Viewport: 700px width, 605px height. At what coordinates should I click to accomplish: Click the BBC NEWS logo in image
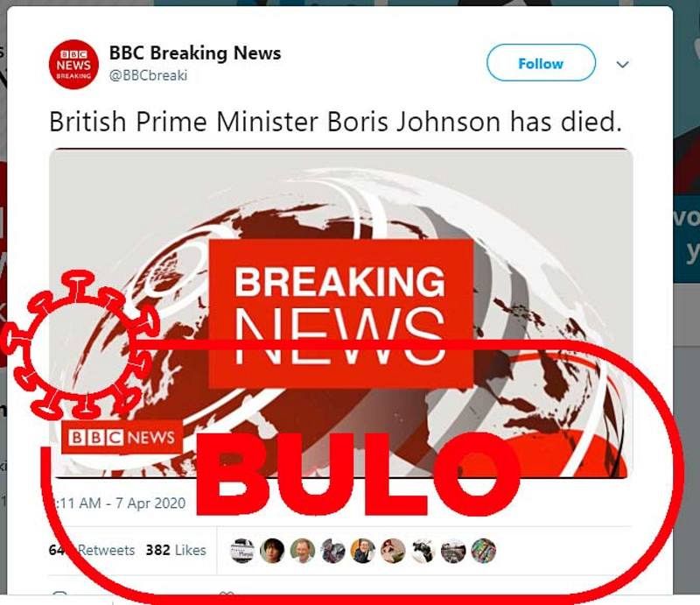[122, 437]
